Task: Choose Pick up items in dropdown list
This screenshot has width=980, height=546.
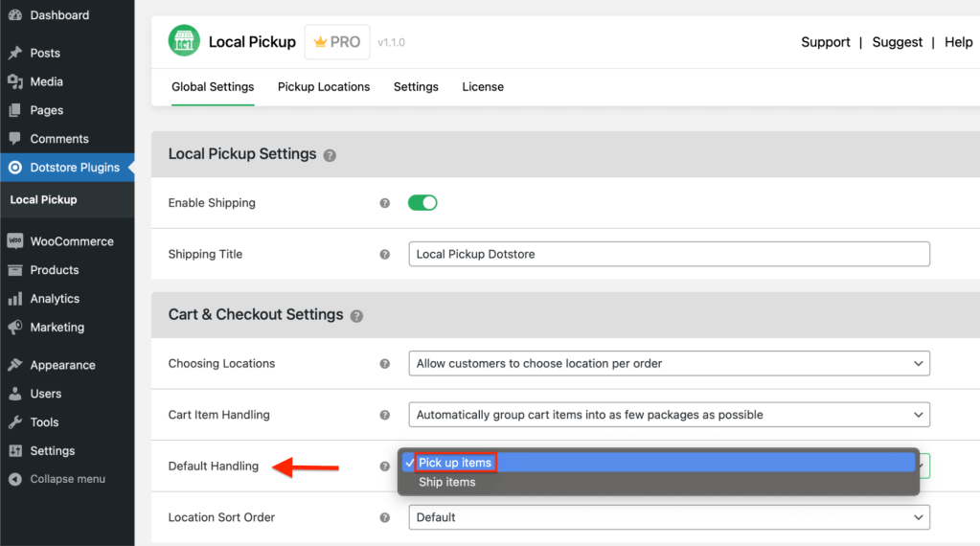Action: [455, 463]
